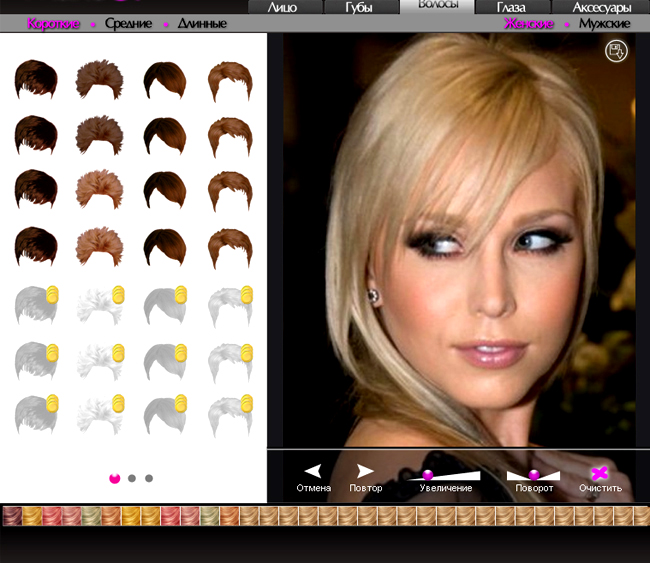This screenshot has width=650, height=563.
Task: Select locked white spiky hairstyle, sixth row
Action: (100, 362)
